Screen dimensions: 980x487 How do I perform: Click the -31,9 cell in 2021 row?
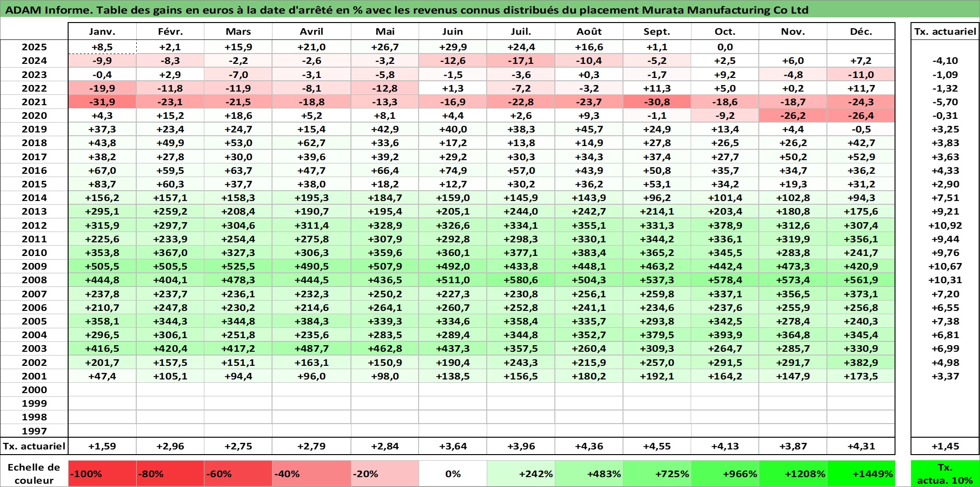click(102, 102)
